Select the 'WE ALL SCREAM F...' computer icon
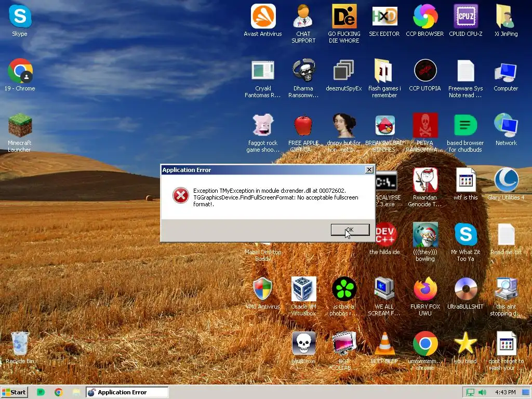 click(x=384, y=289)
